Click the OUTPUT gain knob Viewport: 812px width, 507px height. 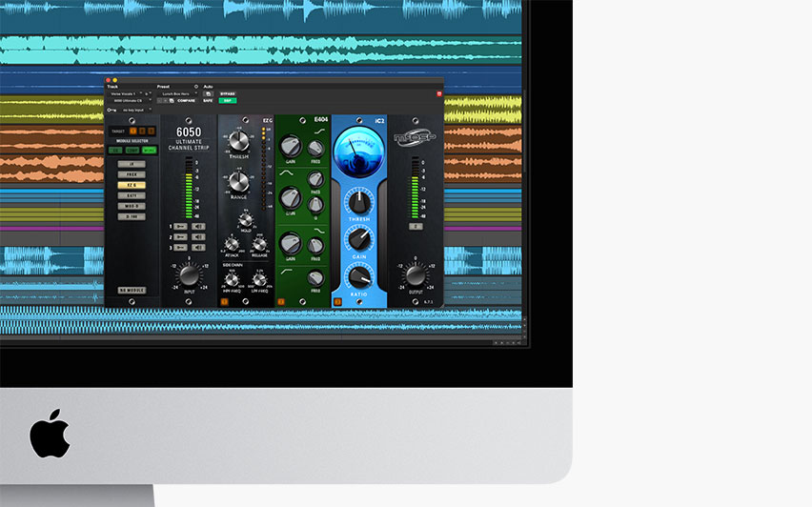pyautogui.click(x=416, y=275)
